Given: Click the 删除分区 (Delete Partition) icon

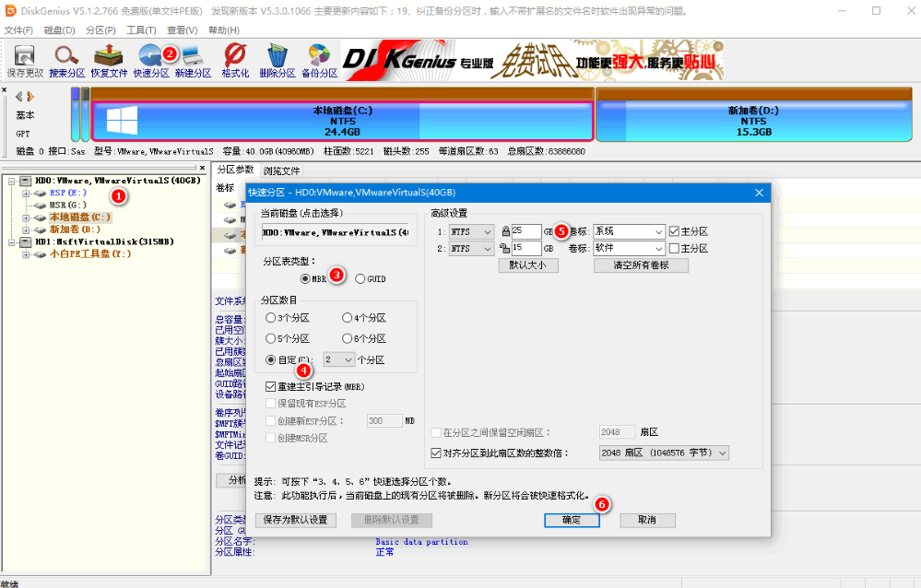Looking at the screenshot, I should (276, 59).
